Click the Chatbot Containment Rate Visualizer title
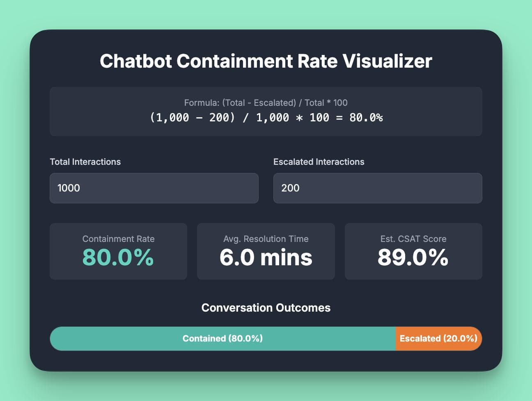Viewport: 532px width, 401px height. 266,61
